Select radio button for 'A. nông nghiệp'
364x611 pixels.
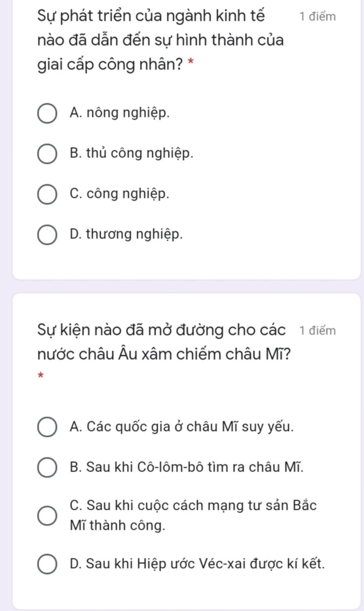47,114
